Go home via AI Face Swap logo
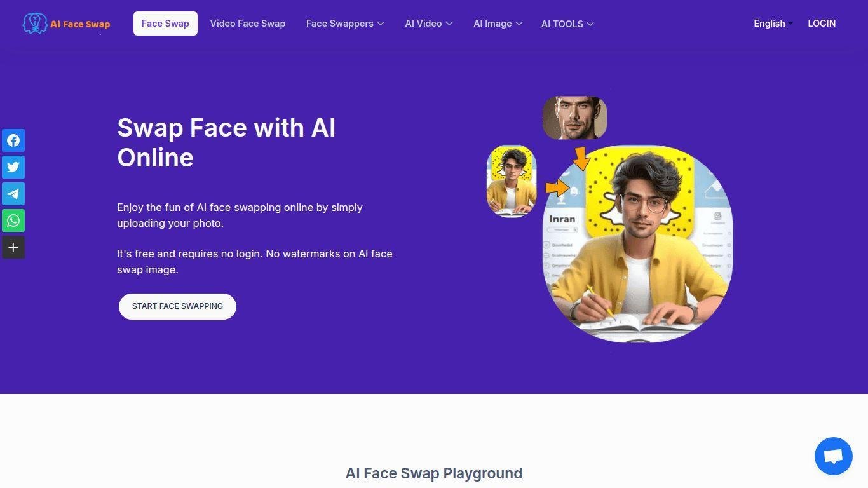This screenshot has width=868, height=488. (x=66, y=24)
